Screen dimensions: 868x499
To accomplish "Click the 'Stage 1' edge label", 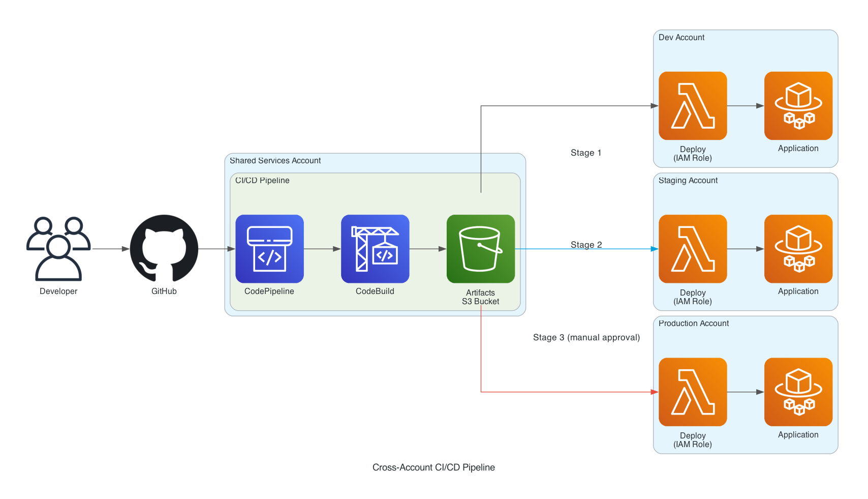I will (586, 153).
